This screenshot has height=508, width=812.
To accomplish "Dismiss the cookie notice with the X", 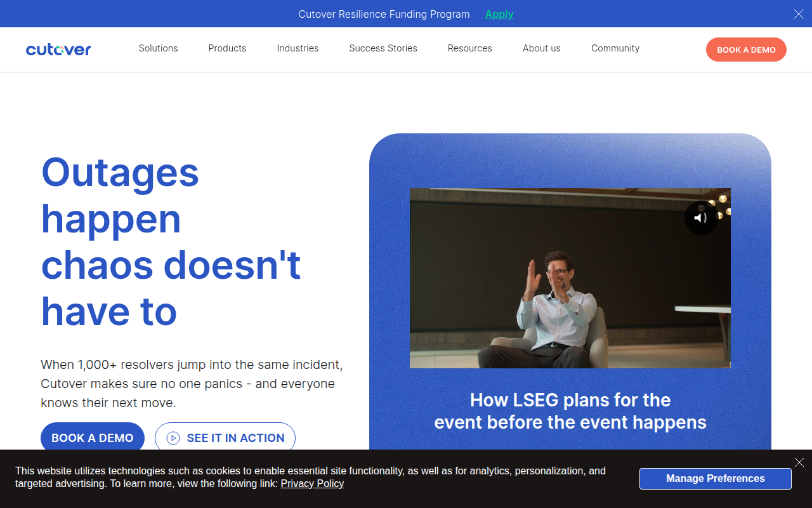I will pos(799,462).
